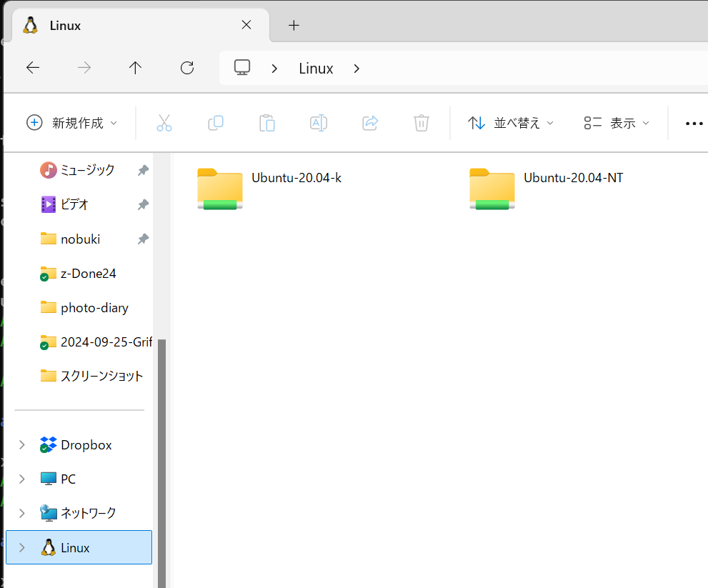This screenshot has width=708, height=588.
Task: Expand chevron after Linux in address bar
Action: click(357, 69)
